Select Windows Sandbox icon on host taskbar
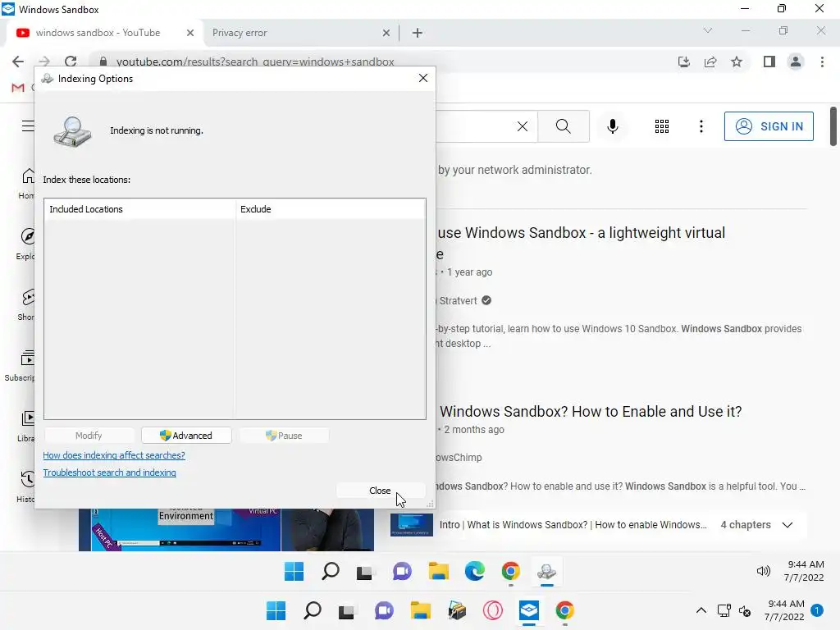The image size is (840, 630). click(x=529, y=610)
